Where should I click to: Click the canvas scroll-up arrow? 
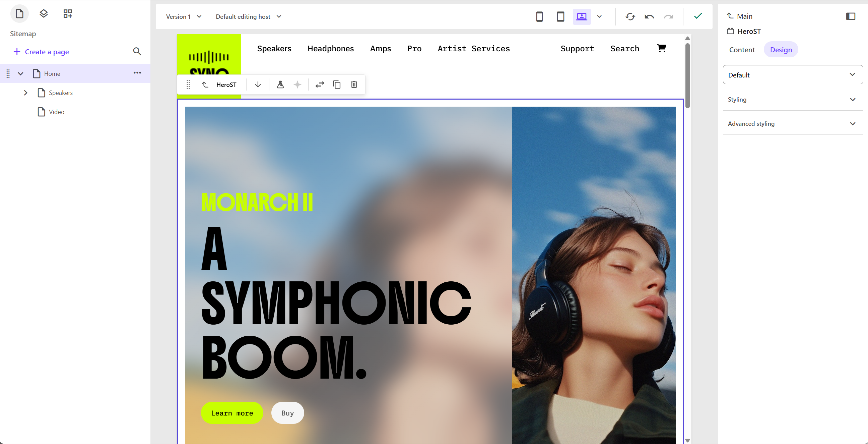click(687, 38)
